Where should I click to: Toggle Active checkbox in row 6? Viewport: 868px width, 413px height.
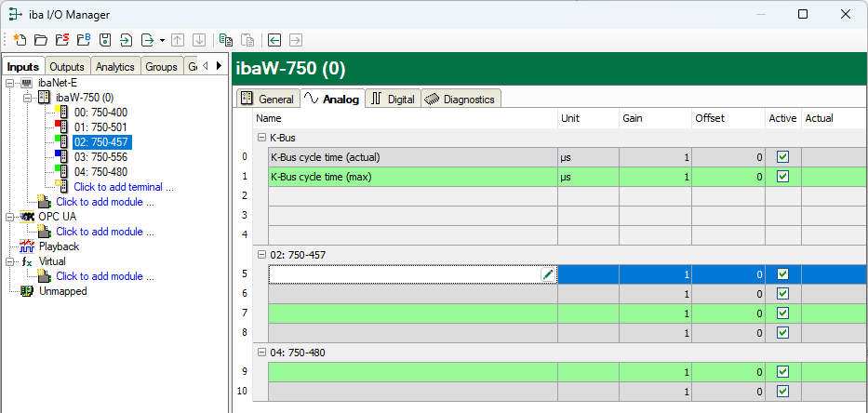click(782, 293)
